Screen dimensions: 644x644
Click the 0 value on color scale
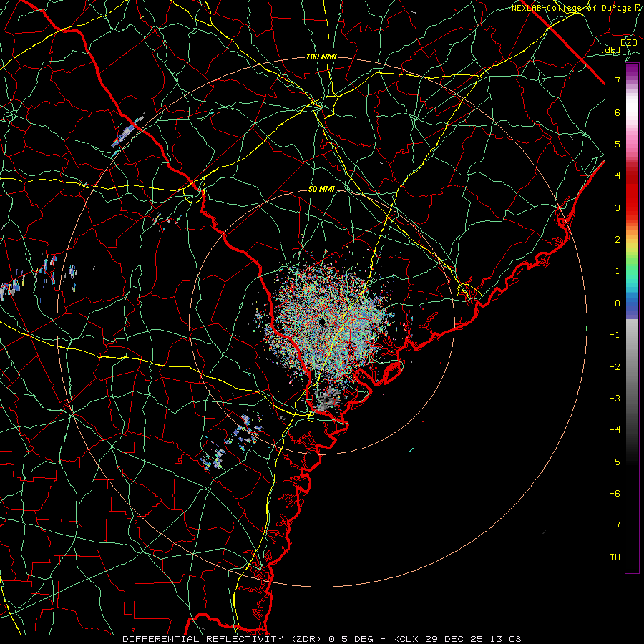(618, 303)
